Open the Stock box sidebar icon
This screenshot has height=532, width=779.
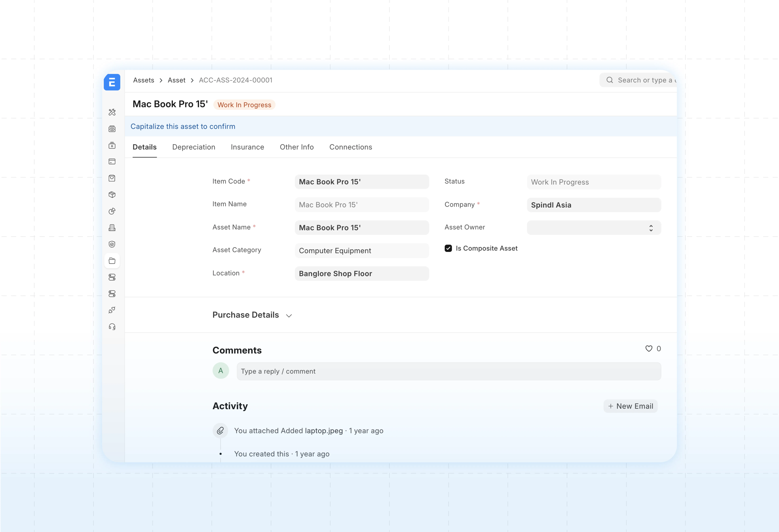(x=112, y=194)
